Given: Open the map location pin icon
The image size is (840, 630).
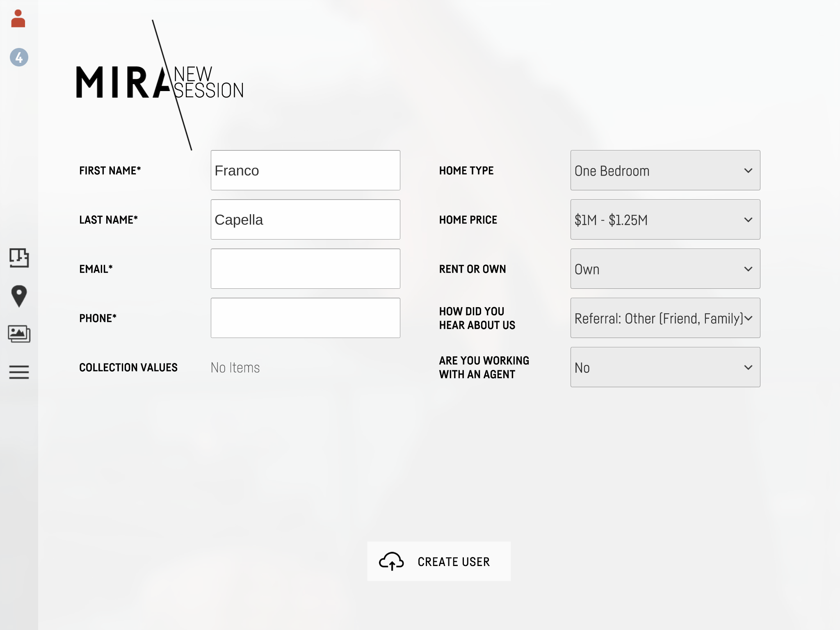Looking at the screenshot, I should 19,296.
